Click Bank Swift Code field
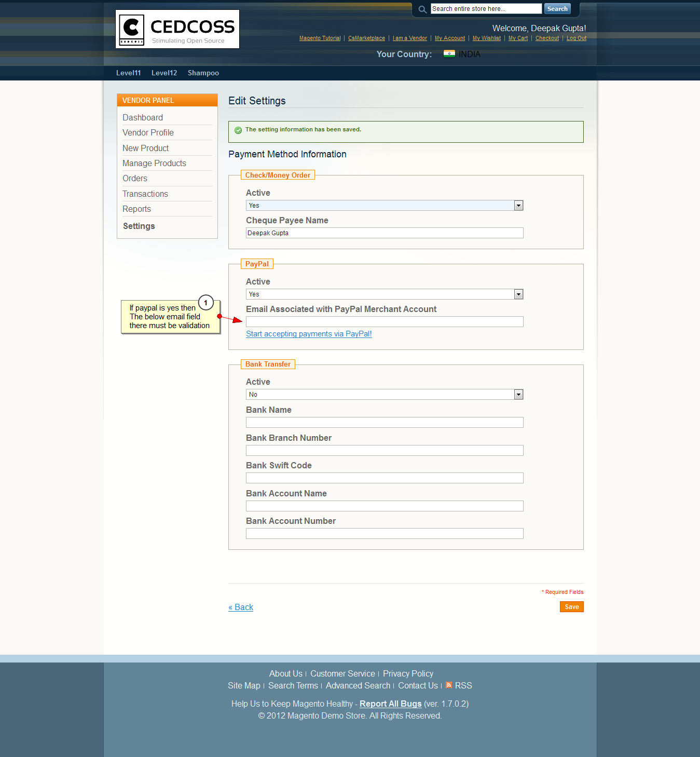 pos(385,478)
